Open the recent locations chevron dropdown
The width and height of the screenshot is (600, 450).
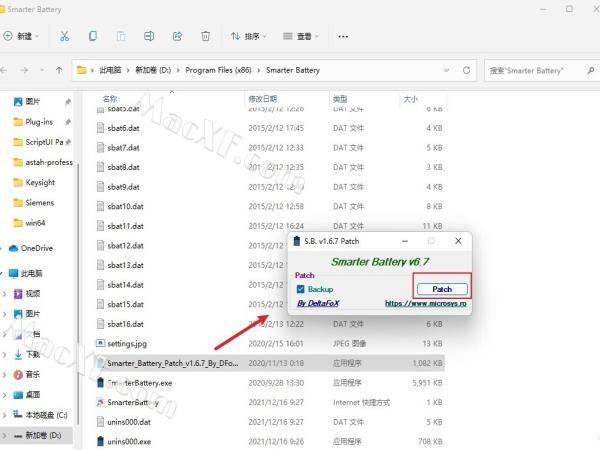click(x=42, y=70)
